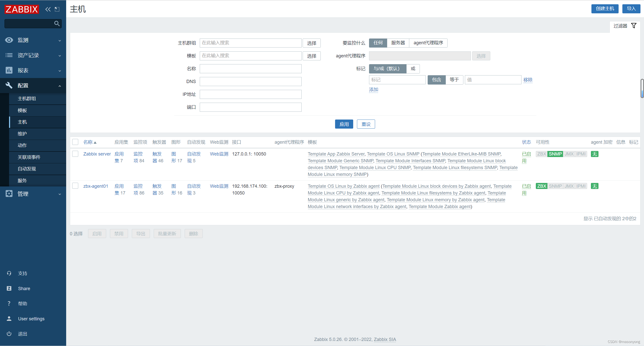
Task: Tick the zbx-agent01 row checkbox
Action: (75, 186)
